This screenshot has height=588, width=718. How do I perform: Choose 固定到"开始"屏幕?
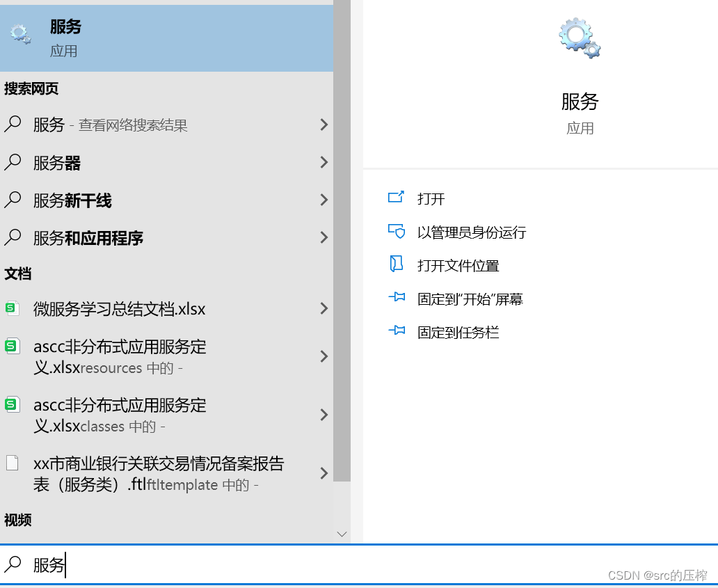pyautogui.click(x=470, y=299)
